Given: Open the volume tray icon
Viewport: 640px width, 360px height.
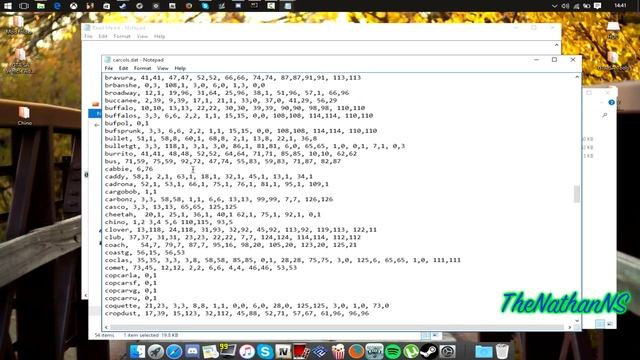Looking at the screenshot, I should [x=565, y=6].
